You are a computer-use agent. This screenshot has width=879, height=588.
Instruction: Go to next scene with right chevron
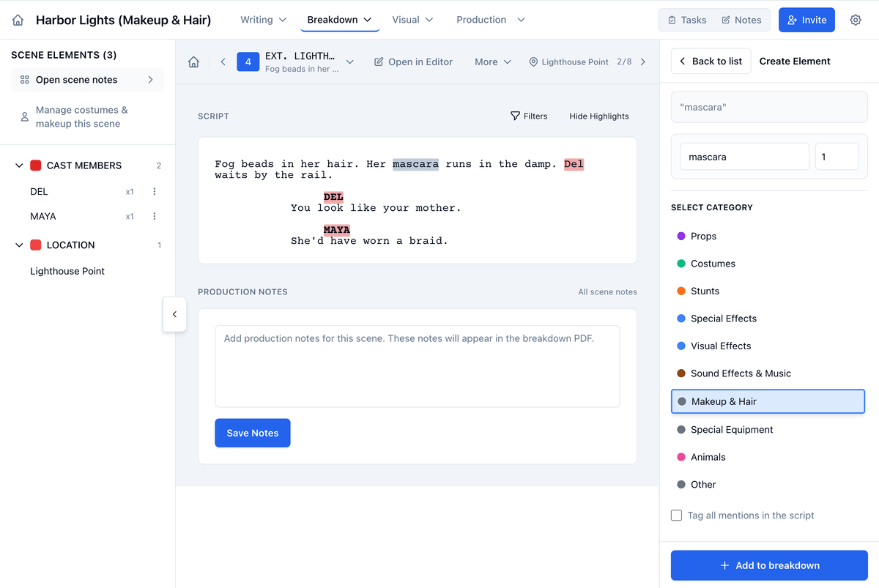pyautogui.click(x=643, y=62)
